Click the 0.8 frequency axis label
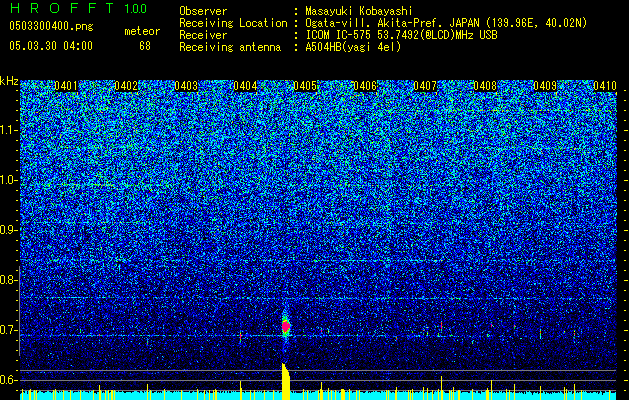The height and width of the screenshot is (400, 629). click(9, 280)
